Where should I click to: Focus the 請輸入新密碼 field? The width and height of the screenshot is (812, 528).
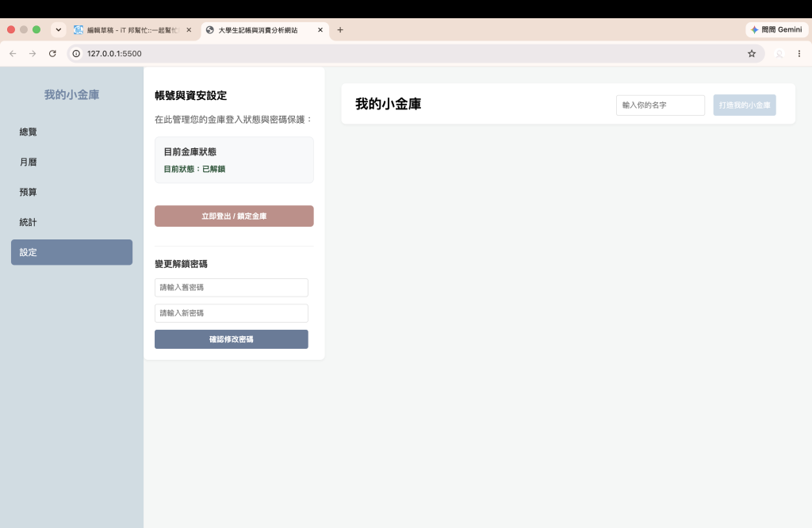pyautogui.click(x=232, y=313)
